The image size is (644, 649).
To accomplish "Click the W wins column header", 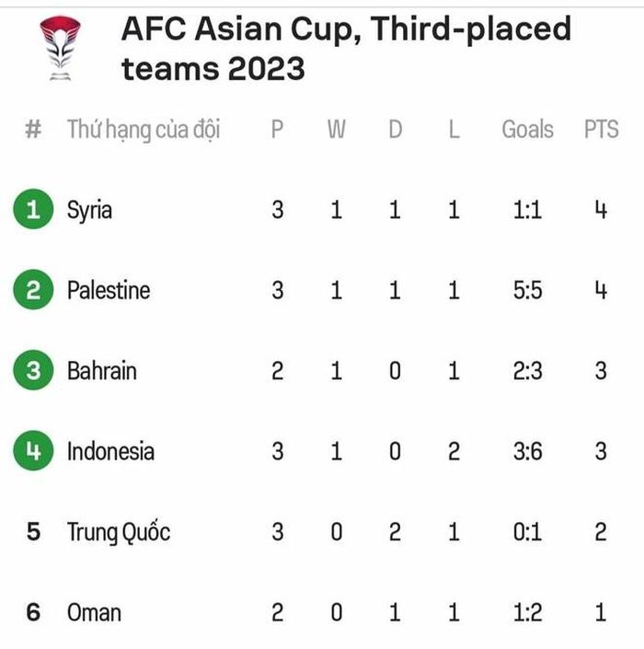I will [337, 129].
